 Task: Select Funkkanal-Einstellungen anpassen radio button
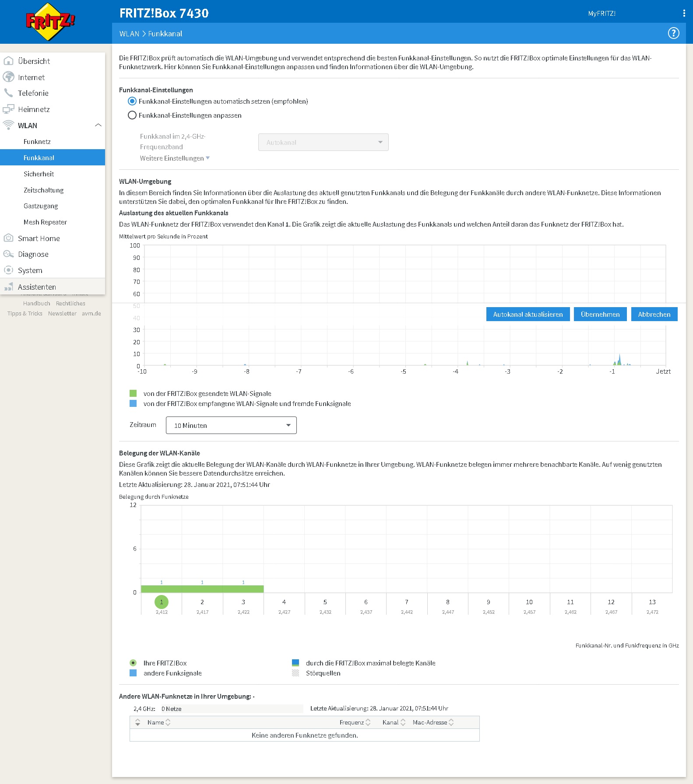tap(132, 115)
